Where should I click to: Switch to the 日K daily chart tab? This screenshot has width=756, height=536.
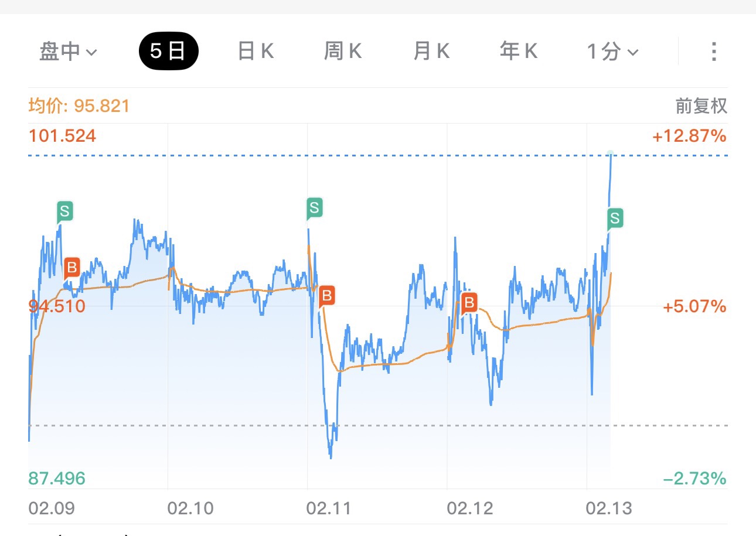click(256, 52)
